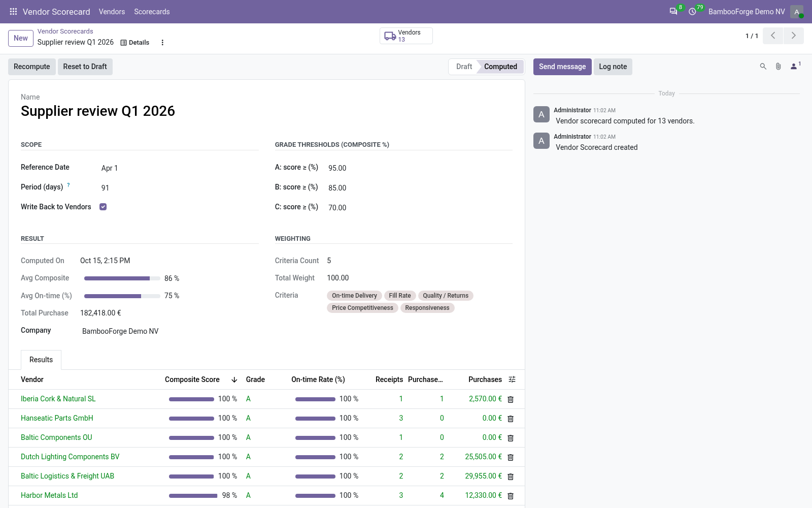Click the Log note button
The width and height of the screenshot is (812, 508).
[613, 67]
